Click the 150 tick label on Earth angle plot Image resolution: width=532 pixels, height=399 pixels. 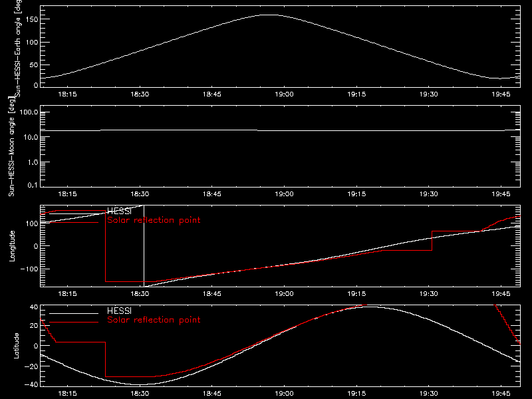32,19
